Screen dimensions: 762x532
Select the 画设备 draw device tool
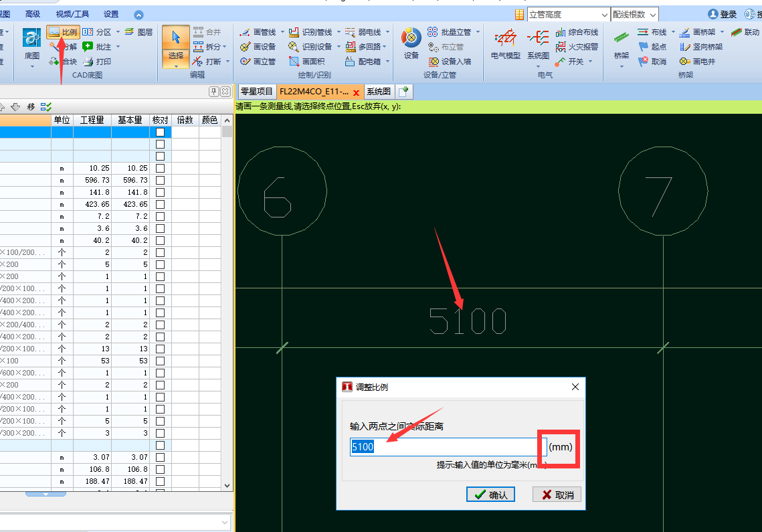258,47
